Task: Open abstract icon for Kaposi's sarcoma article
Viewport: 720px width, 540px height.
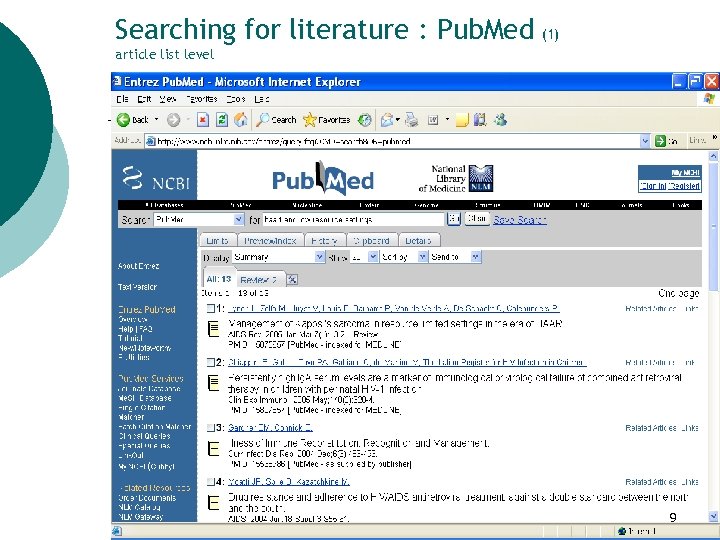Action: 214,329
